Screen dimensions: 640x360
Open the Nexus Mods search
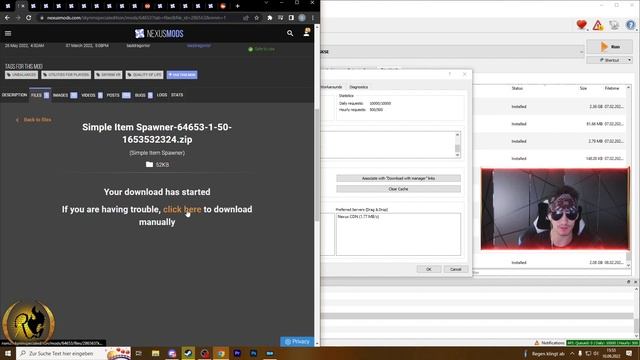[290, 33]
